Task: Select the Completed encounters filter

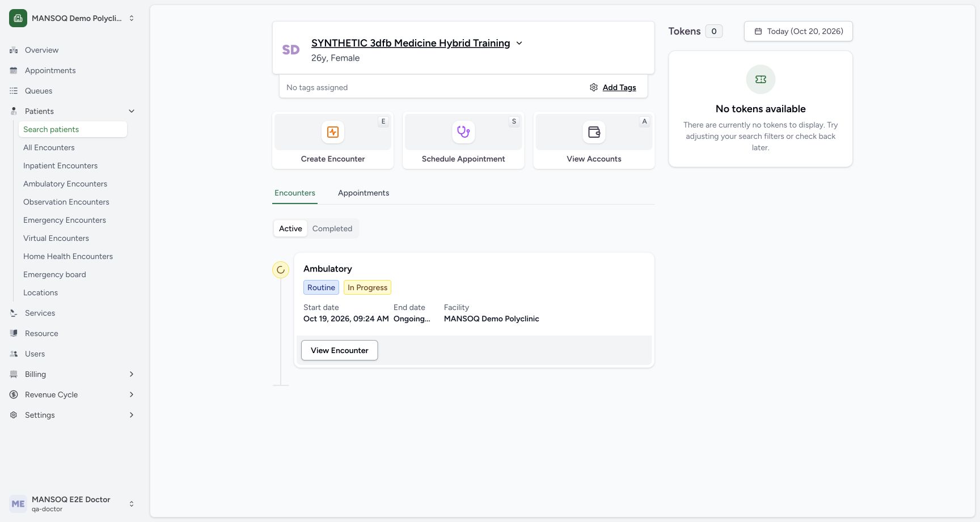Action: (332, 228)
